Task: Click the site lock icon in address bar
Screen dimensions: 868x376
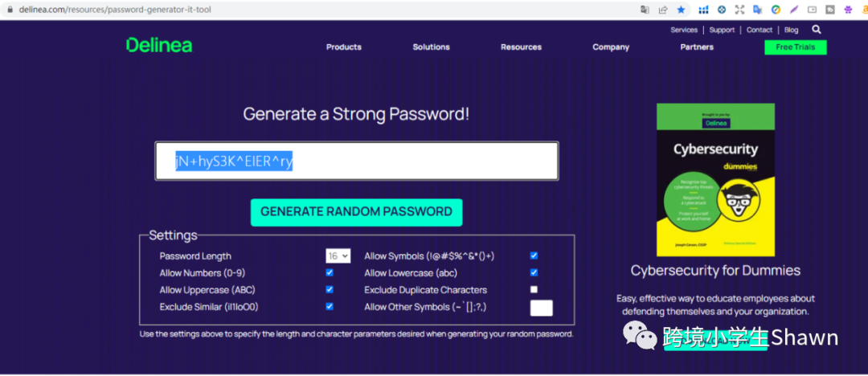Action: (x=10, y=10)
